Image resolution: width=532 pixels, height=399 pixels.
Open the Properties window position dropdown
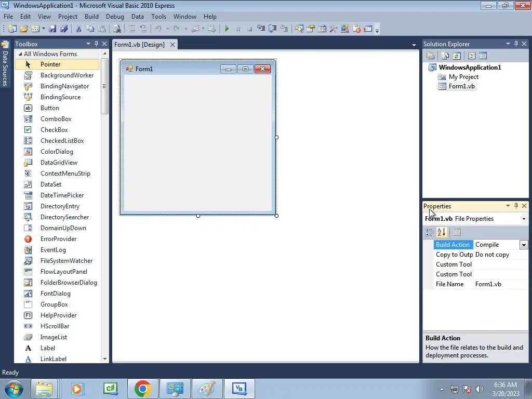(x=508, y=206)
